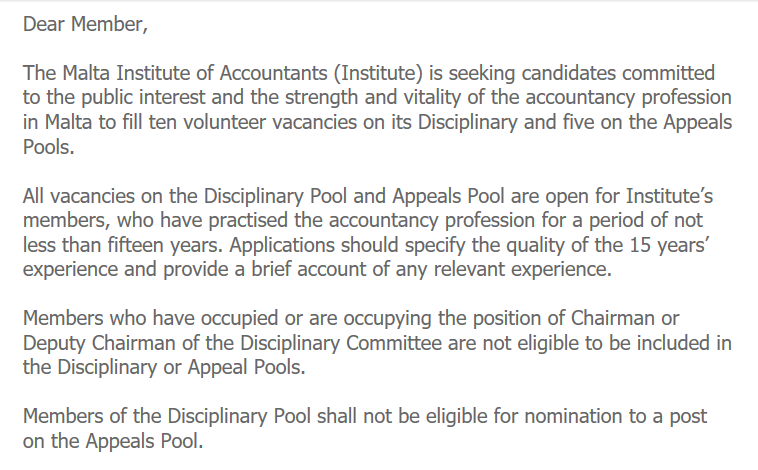Click the 'Dear Member,' greeting text
758x470 pixels.
click(85, 24)
